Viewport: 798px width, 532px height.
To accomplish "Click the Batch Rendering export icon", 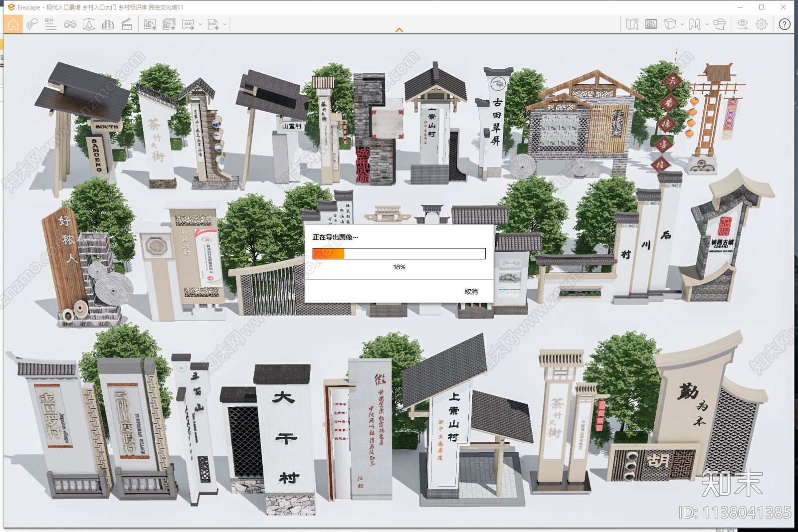I will point(169,24).
